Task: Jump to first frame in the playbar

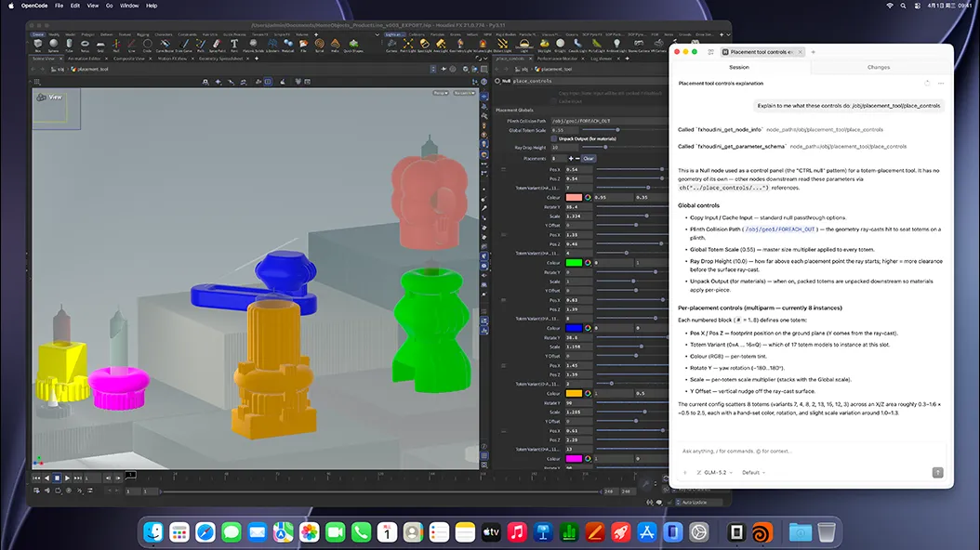Action: (x=36, y=478)
